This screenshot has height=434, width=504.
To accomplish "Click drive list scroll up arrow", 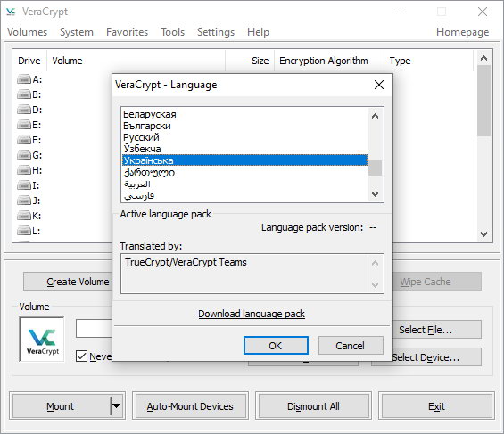I will [483, 58].
